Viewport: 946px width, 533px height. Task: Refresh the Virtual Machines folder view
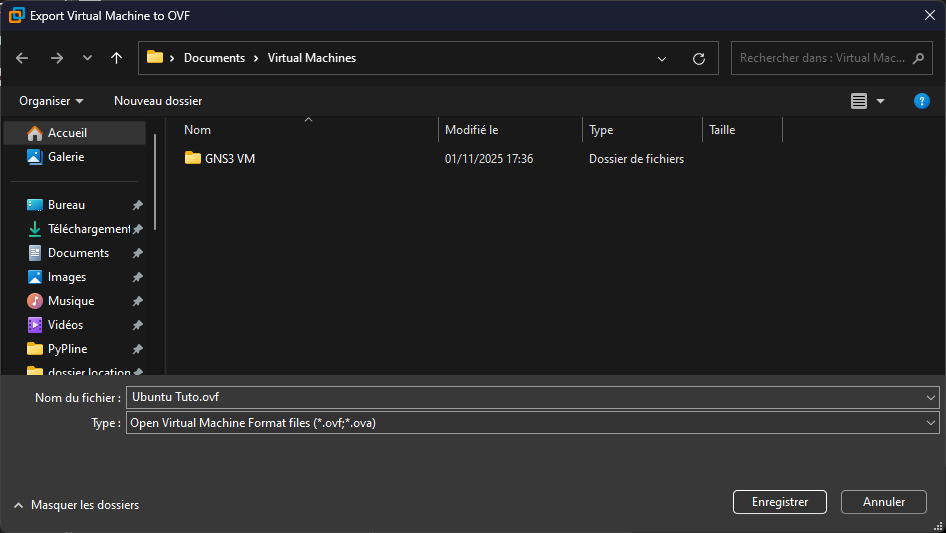tap(699, 58)
